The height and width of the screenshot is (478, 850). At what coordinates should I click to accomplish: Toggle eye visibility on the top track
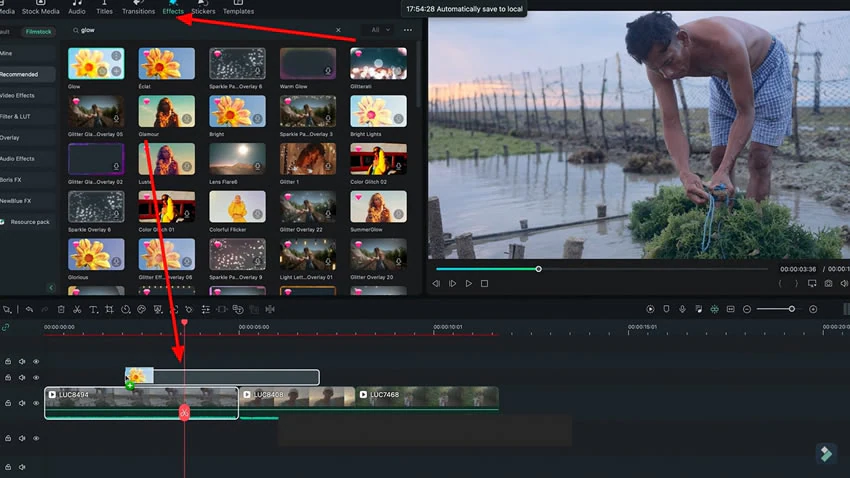[x=36, y=361]
